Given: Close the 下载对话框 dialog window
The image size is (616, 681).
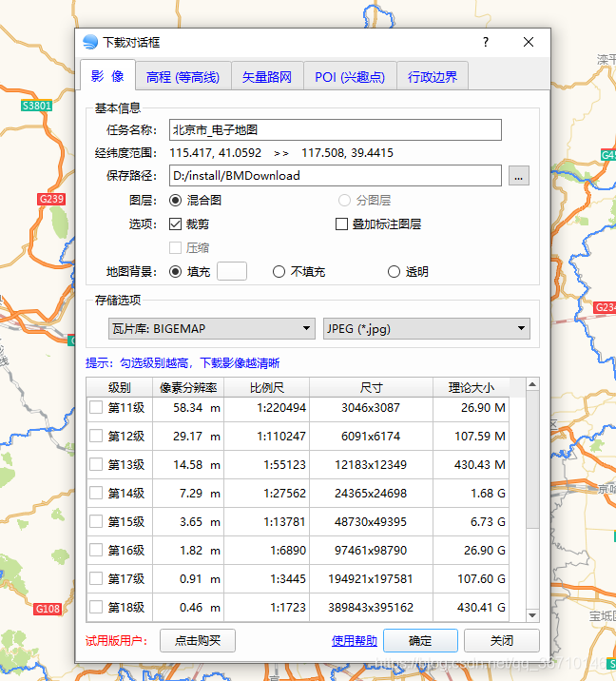Looking at the screenshot, I should [529, 42].
